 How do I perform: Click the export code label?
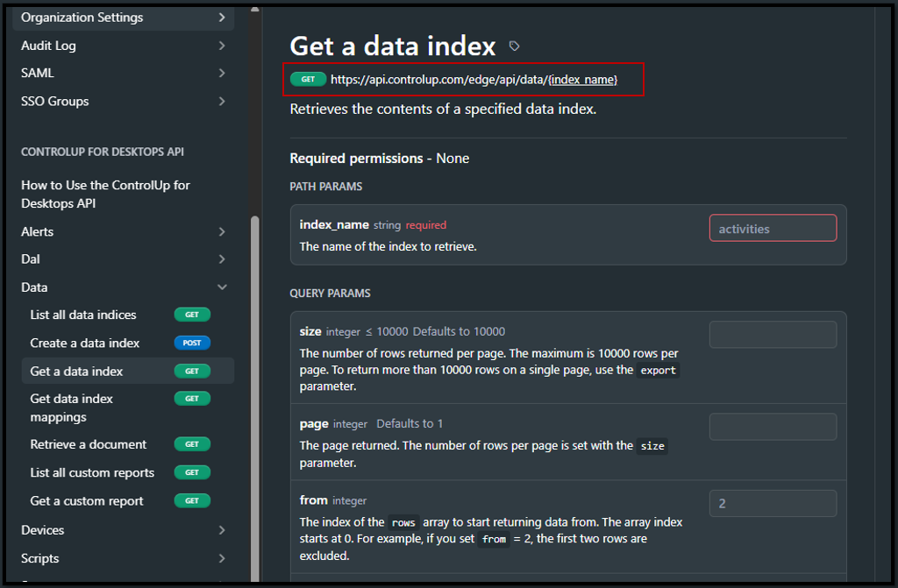(658, 371)
